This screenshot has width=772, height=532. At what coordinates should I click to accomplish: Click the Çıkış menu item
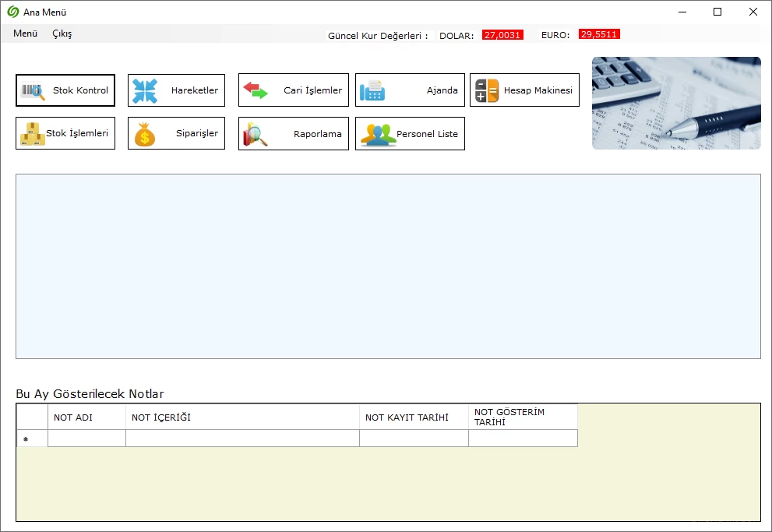coord(62,33)
